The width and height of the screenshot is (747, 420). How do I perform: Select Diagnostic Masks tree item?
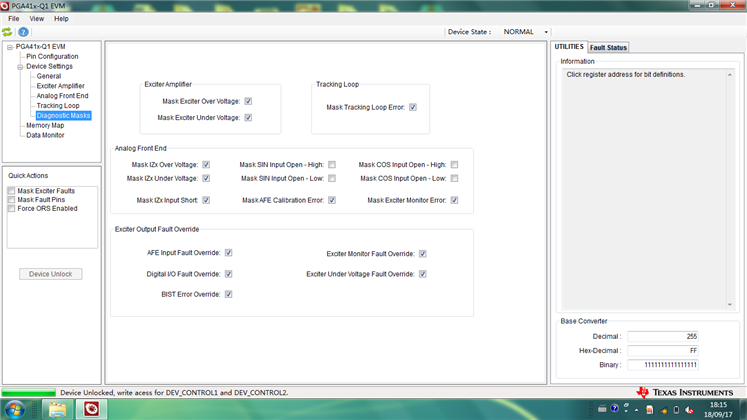click(x=63, y=116)
